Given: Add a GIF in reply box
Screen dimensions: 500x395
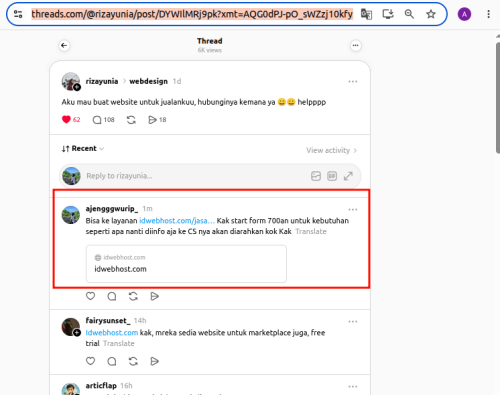Looking at the screenshot, I should (x=332, y=176).
